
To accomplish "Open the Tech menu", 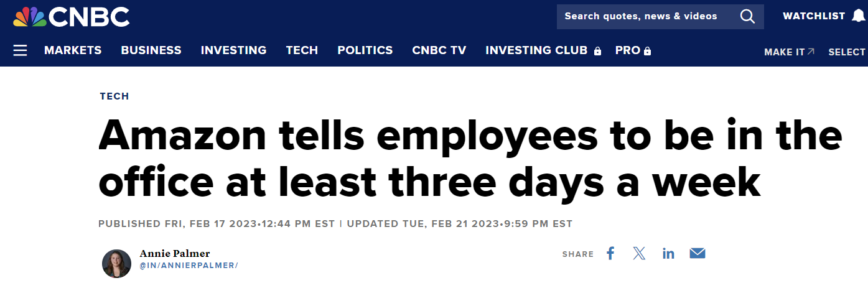I will click(x=302, y=50).
